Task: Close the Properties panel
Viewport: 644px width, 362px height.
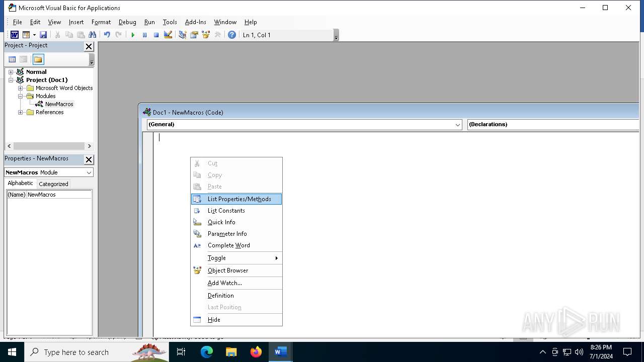Action: (x=89, y=159)
